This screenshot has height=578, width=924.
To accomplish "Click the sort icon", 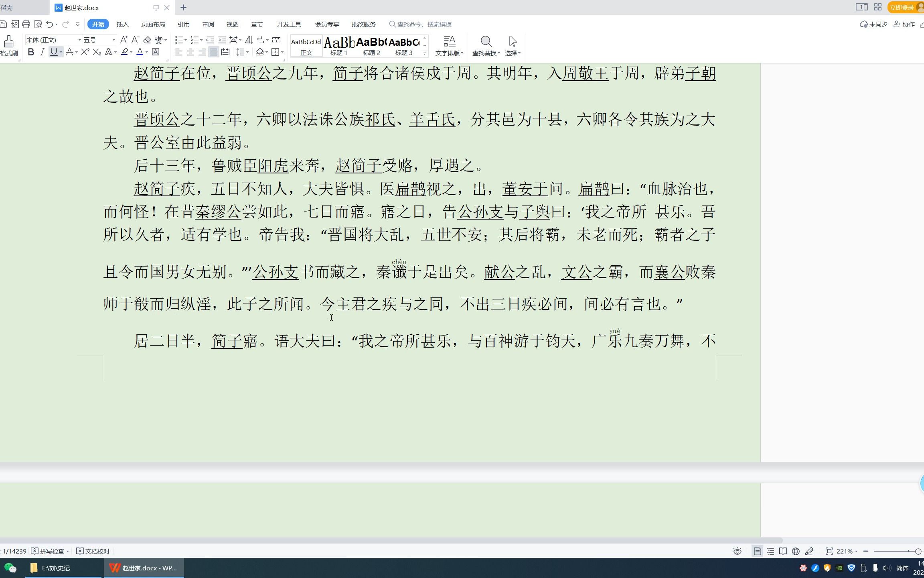I will pos(249,40).
